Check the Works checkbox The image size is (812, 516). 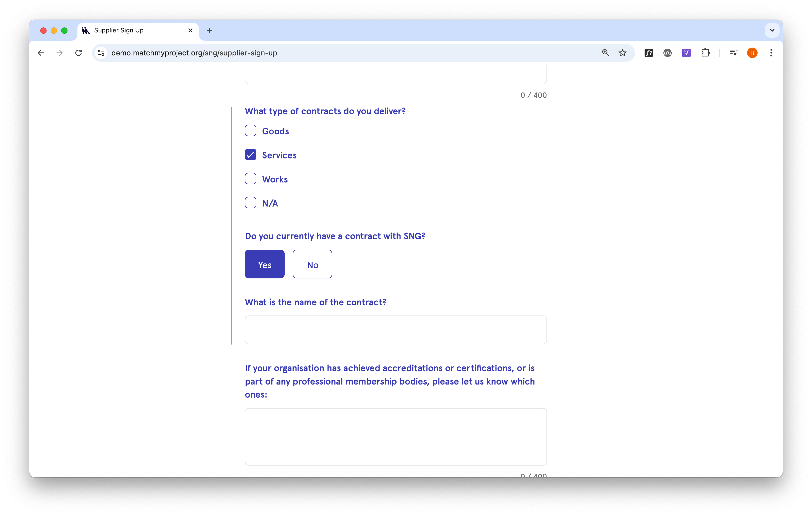(251, 179)
